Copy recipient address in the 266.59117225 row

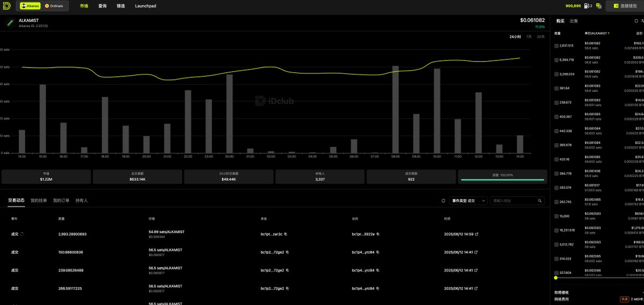[x=378, y=288]
